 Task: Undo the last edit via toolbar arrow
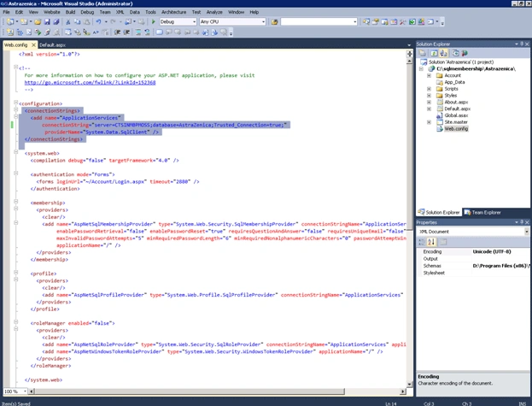click(x=98, y=21)
